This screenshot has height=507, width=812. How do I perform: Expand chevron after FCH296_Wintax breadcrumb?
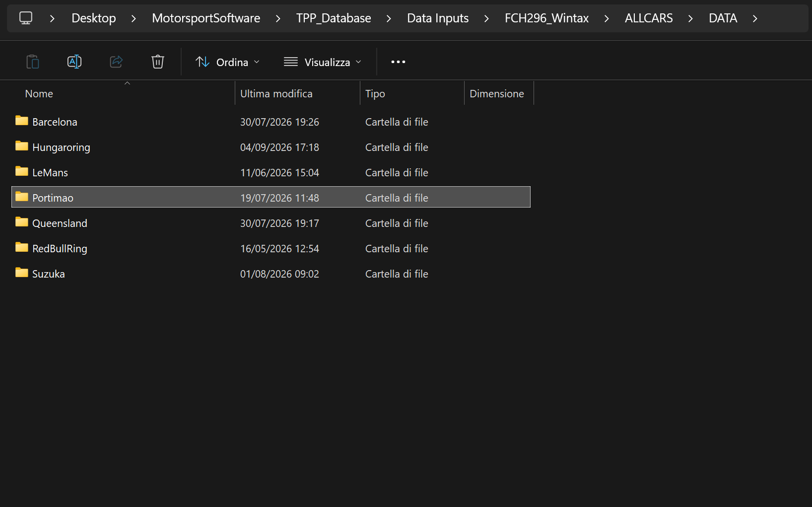607,18
